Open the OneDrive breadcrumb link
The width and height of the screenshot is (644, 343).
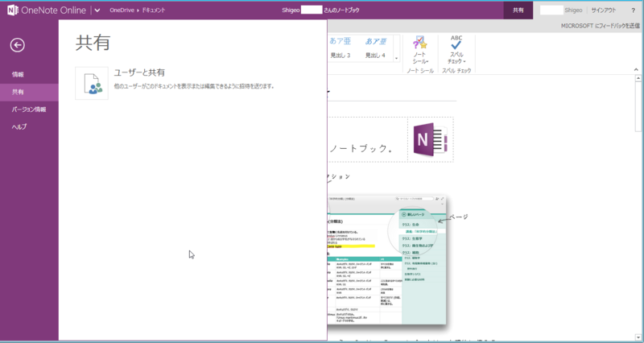pyautogui.click(x=122, y=10)
